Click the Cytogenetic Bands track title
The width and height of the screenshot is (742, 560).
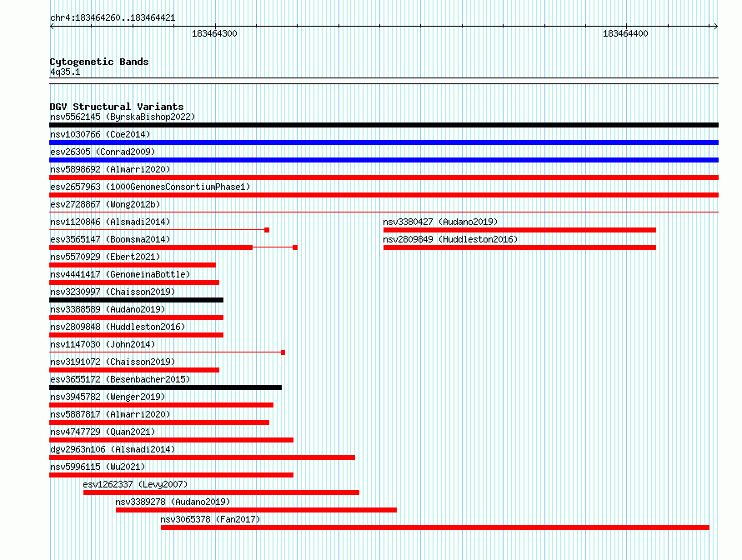(x=99, y=62)
